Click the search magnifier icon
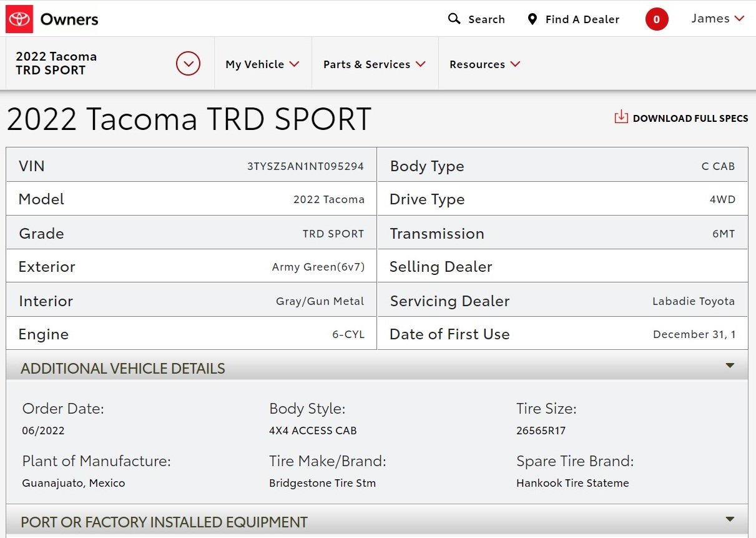The width and height of the screenshot is (756, 538). [454, 19]
